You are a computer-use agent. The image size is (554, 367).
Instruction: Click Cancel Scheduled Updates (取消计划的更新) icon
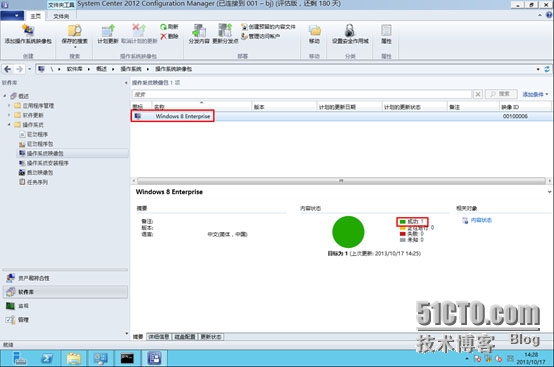pos(139,30)
